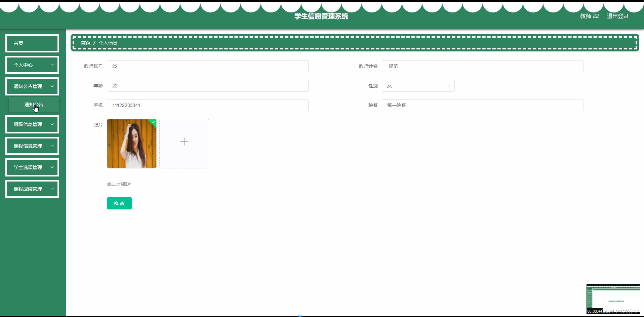Go to 首页 in the sidebar
Viewport: 644px width, 317px height.
[x=32, y=43]
